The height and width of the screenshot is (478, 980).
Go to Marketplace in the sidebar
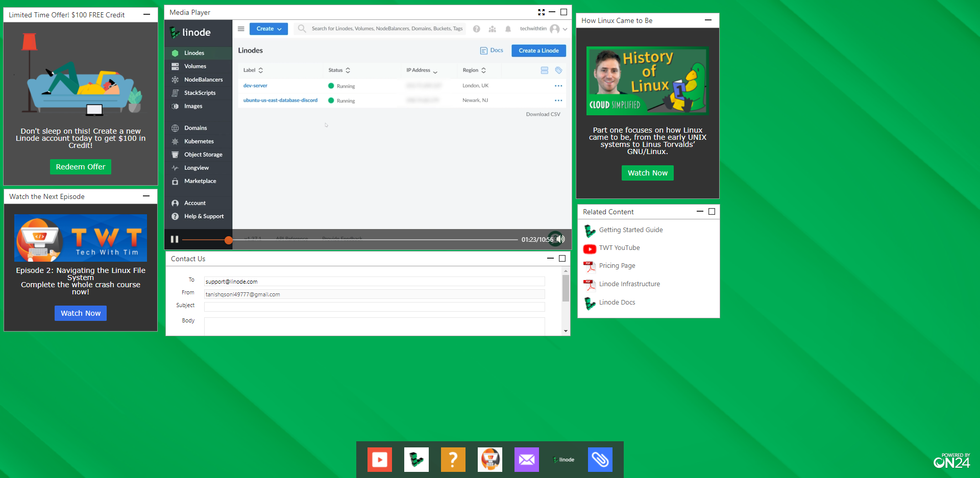point(198,181)
